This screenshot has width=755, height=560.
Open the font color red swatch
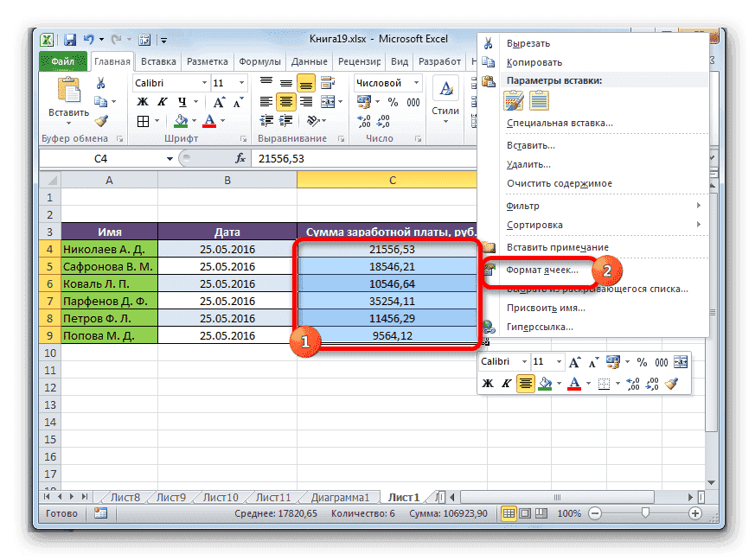[x=208, y=123]
